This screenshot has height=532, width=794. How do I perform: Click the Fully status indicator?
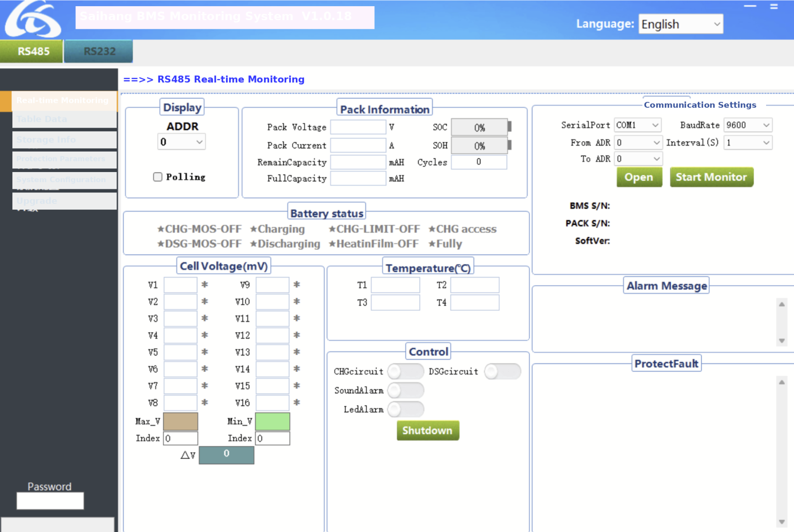pos(445,244)
